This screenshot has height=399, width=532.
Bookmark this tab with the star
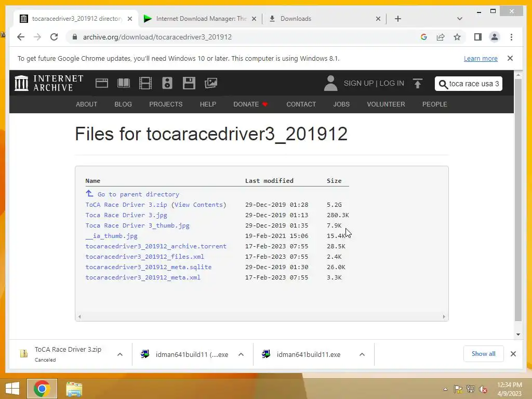pos(457,37)
